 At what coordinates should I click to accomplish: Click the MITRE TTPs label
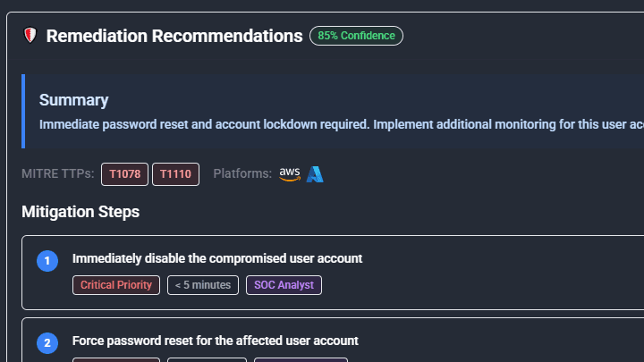(58, 173)
